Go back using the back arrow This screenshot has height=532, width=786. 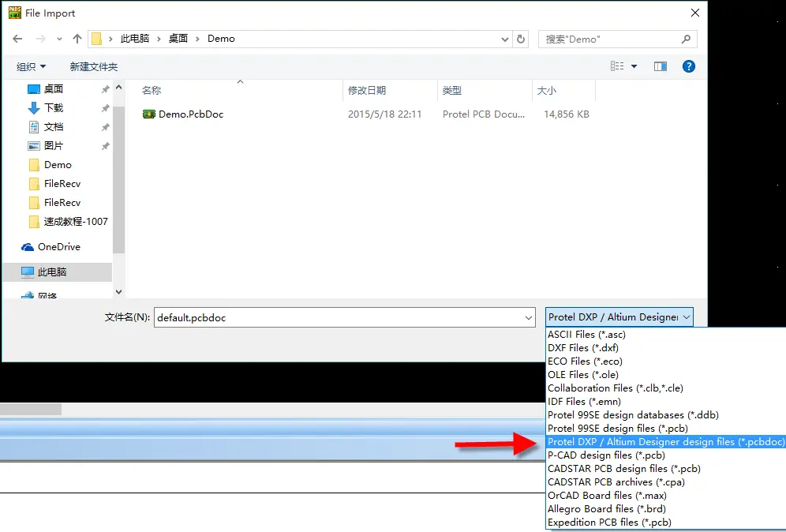pos(17,39)
